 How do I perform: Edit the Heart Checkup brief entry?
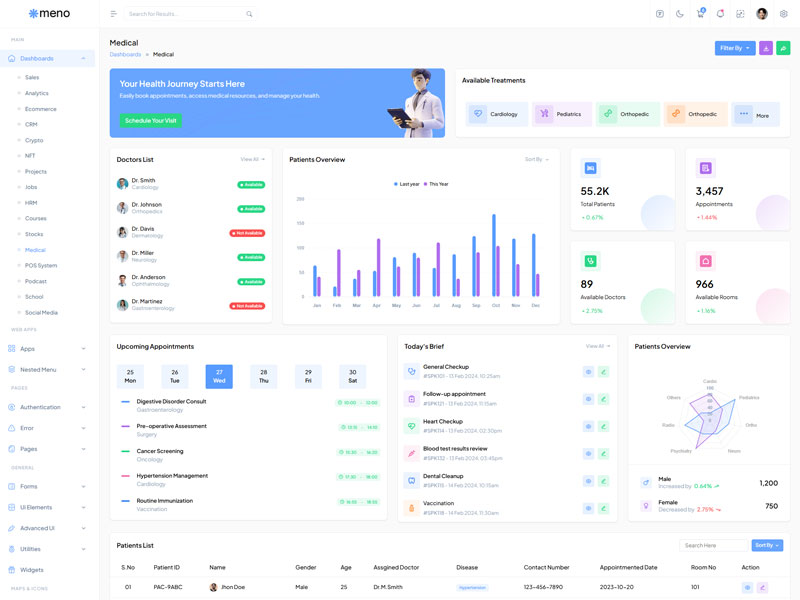604,426
